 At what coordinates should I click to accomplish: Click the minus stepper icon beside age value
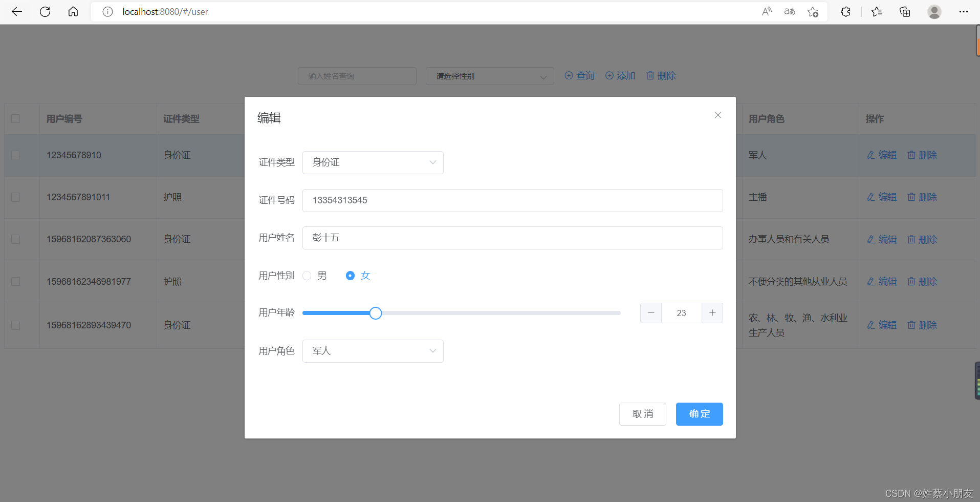[650, 312]
